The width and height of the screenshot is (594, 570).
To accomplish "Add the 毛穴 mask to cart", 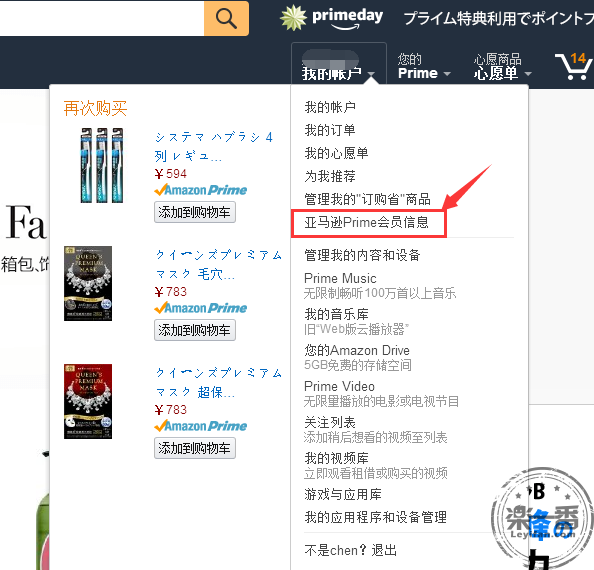I will tap(195, 330).
